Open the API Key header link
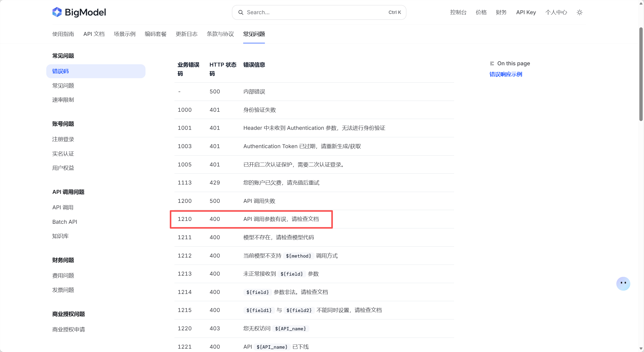Screen dimensions: 644x352 (x=526, y=12)
